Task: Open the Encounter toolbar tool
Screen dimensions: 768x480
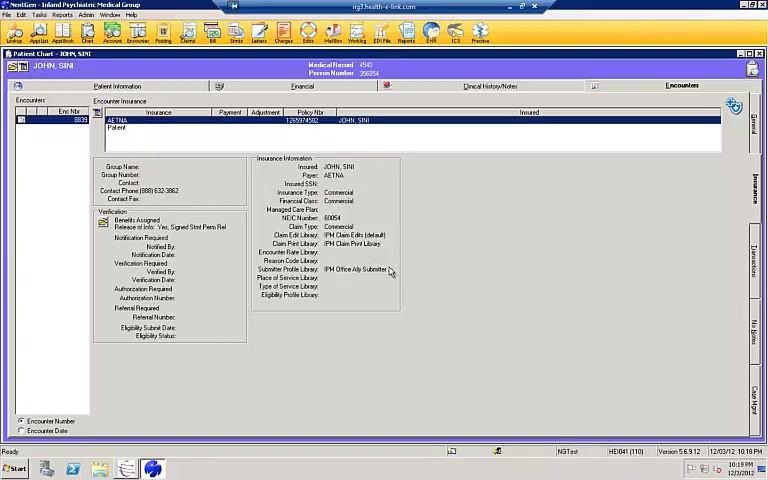Action: [138, 33]
